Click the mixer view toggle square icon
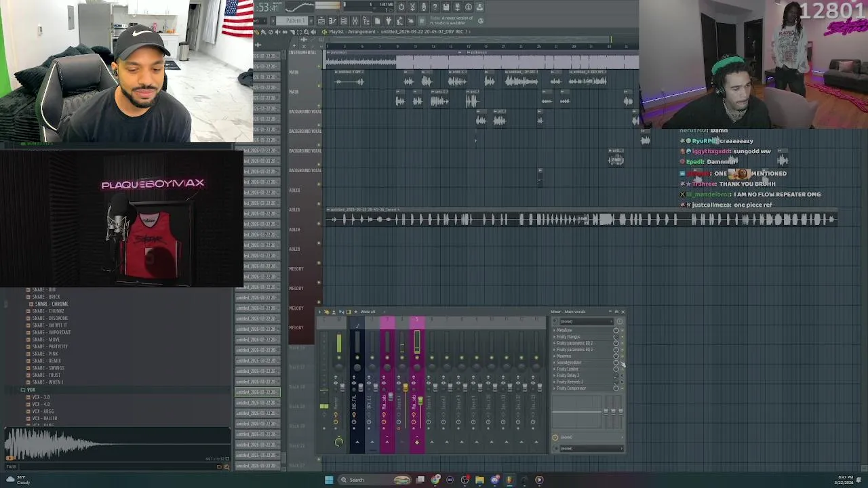The width and height of the screenshot is (868, 488). click(349, 312)
